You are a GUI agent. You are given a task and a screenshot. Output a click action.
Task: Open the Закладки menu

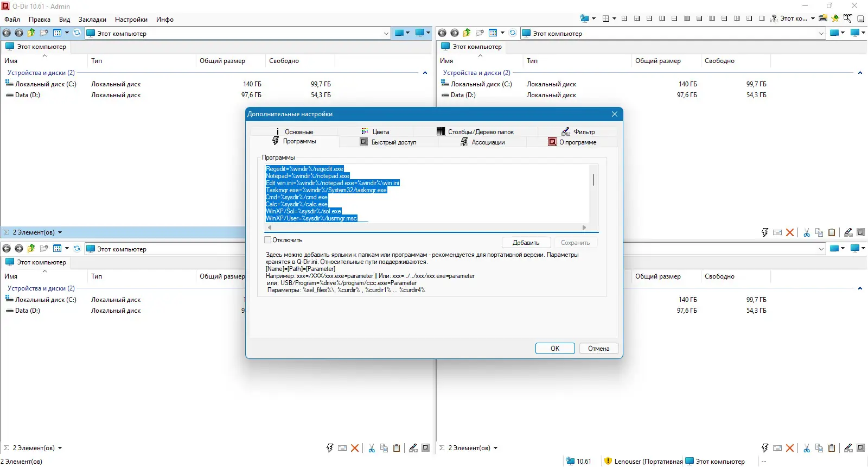click(x=92, y=19)
